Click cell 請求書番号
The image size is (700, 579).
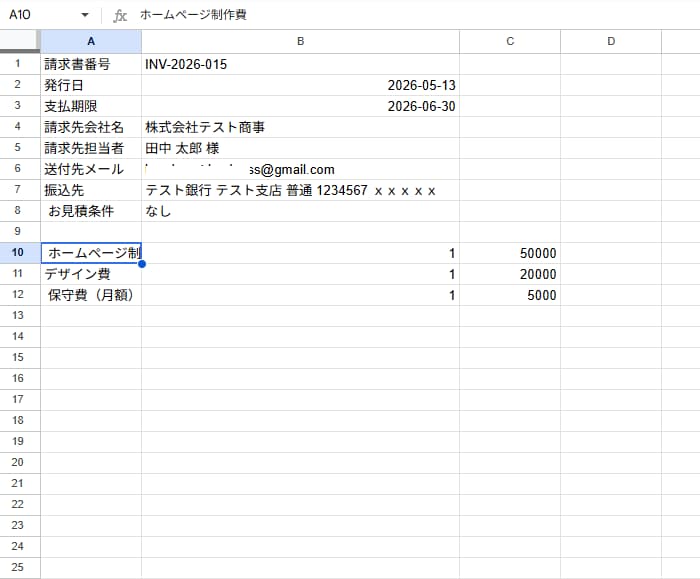[x=91, y=64]
